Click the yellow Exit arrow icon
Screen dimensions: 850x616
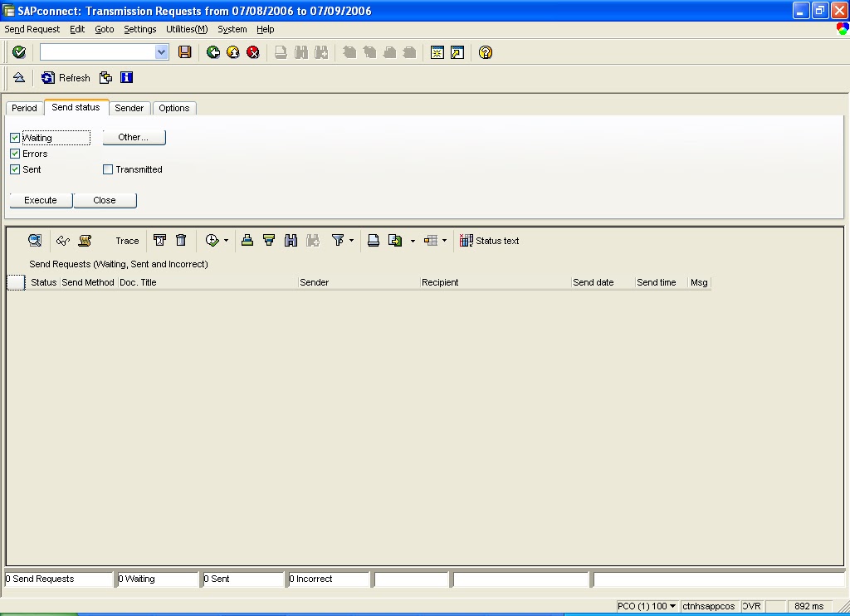coord(233,52)
